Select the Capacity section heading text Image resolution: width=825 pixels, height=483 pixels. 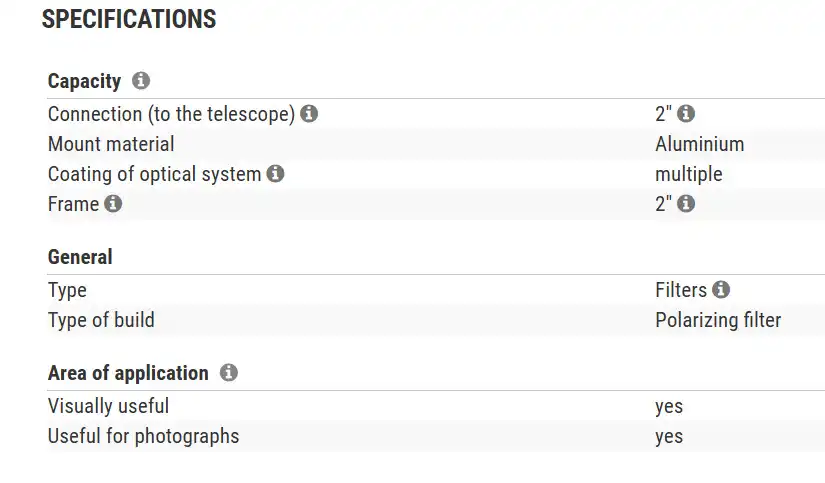(84, 82)
